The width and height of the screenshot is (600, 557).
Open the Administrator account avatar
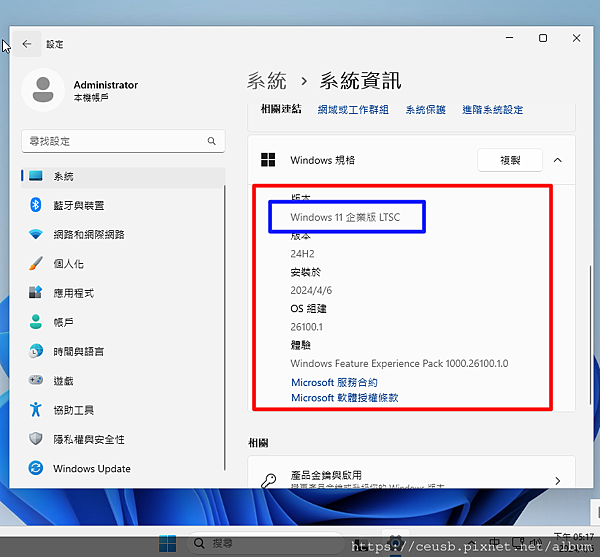(x=43, y=90)
